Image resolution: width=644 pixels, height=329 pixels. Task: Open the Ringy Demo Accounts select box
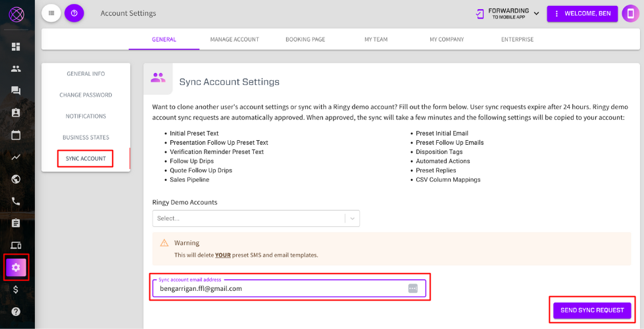tap(255, 218)
